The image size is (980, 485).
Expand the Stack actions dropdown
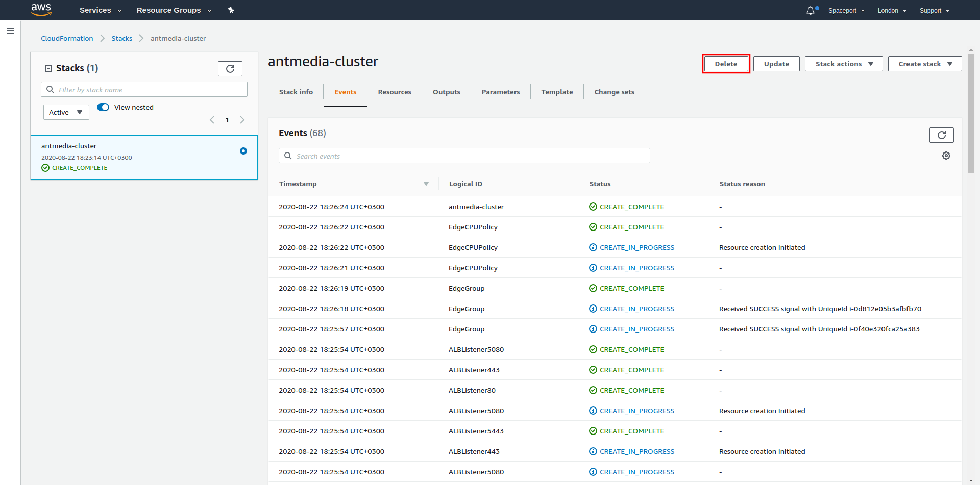click(844, 64)
